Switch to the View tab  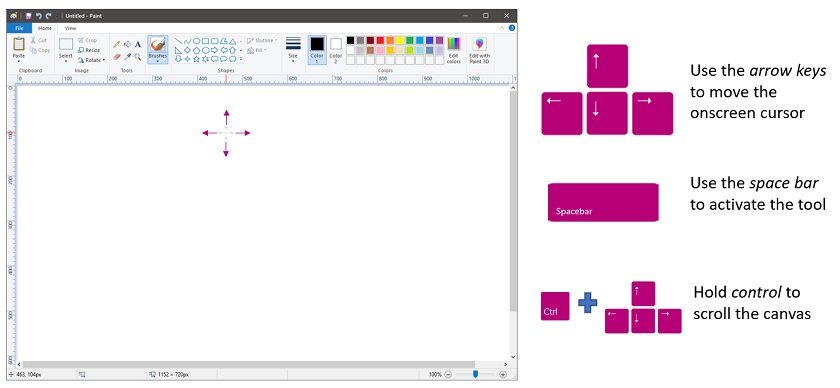[x=70, y=28]
